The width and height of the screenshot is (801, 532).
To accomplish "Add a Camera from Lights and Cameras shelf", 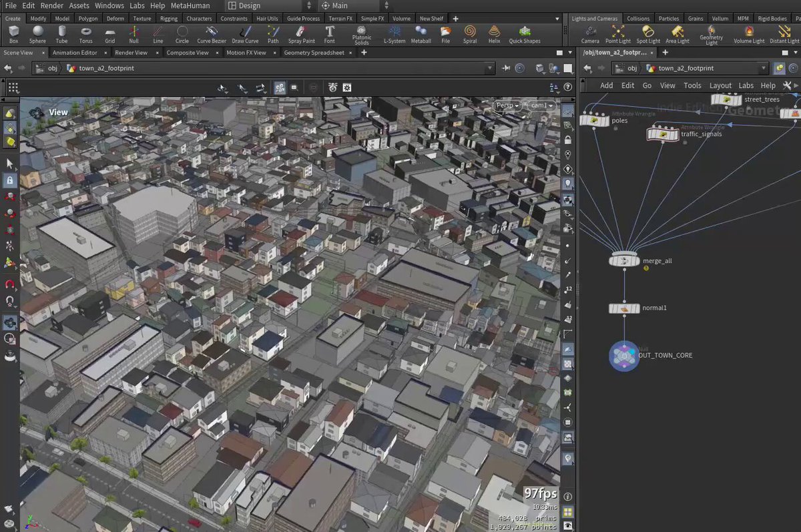I will 590,34.
